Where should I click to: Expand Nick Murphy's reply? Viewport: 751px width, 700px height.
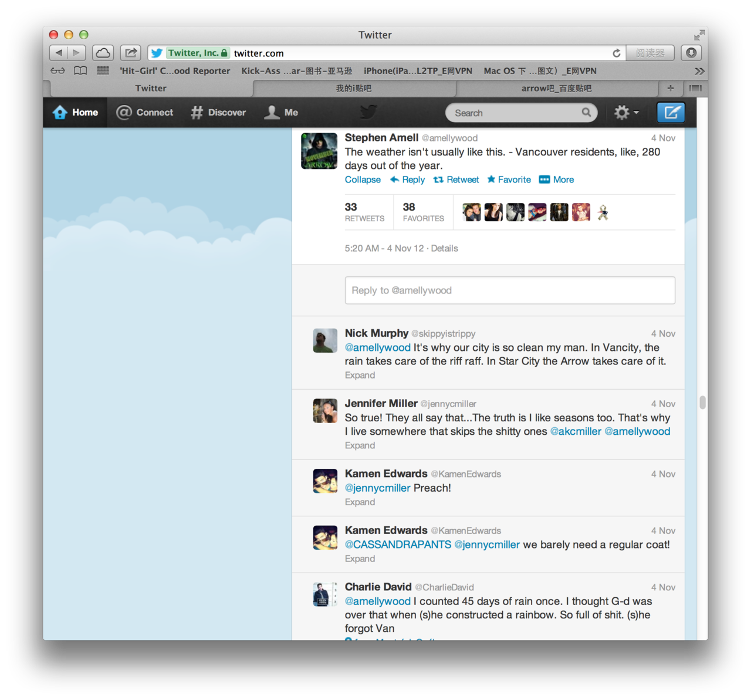coord(360,375)
